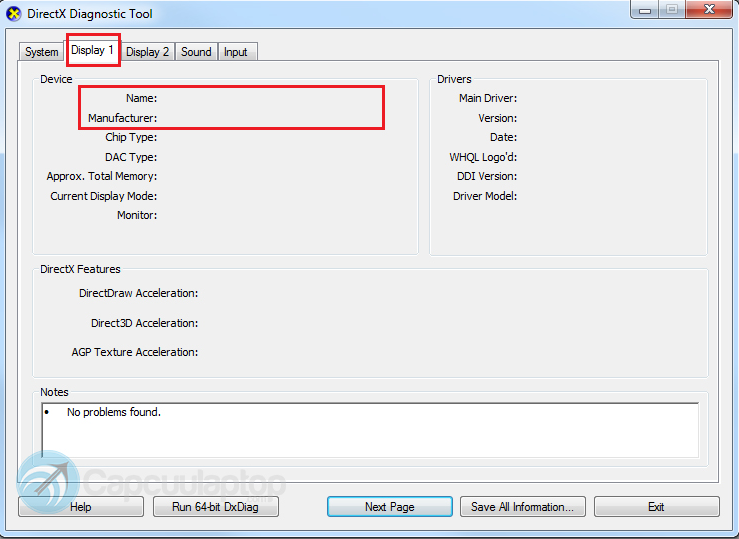The height and width of the screenshot is (539, 739).
Task: Click the device Name label
Action: click(141, 98)
